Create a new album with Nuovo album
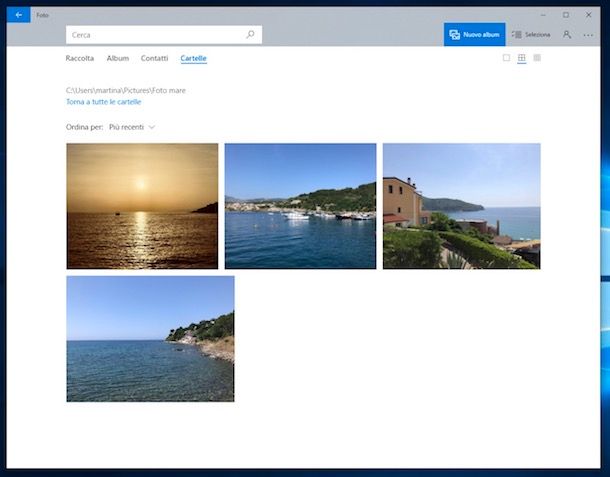 click(474, 35)
